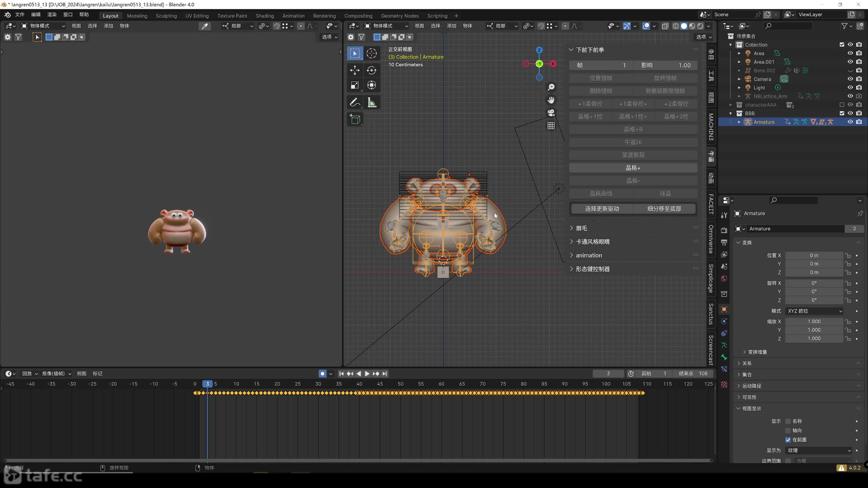Activate the Annotate tool
This screenshot has width=868, height=488.
click(355, 102)
